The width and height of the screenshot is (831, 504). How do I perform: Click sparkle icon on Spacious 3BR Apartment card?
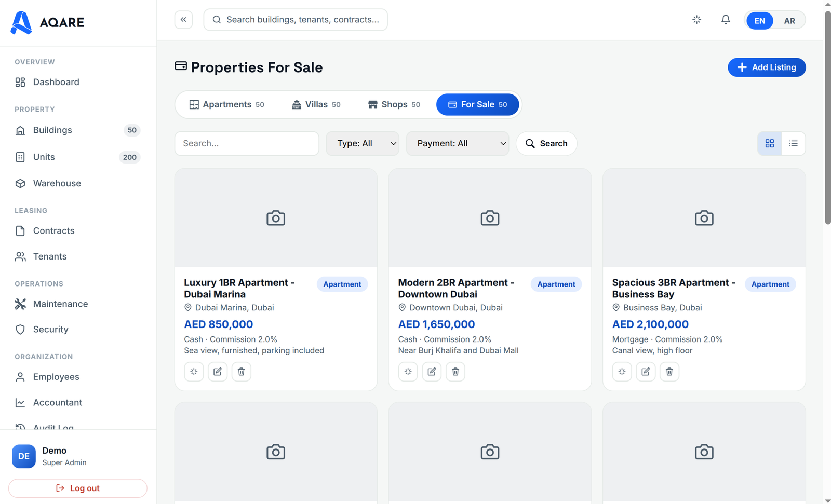622,372
